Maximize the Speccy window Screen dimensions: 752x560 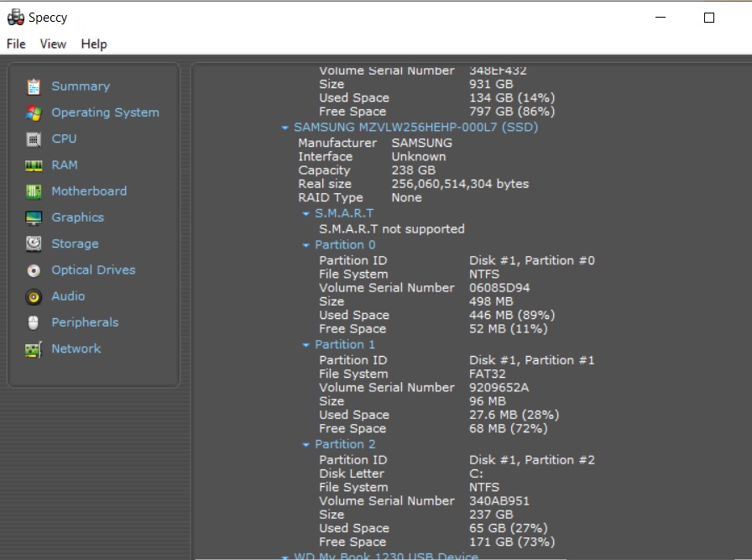[x=709, y=18]
